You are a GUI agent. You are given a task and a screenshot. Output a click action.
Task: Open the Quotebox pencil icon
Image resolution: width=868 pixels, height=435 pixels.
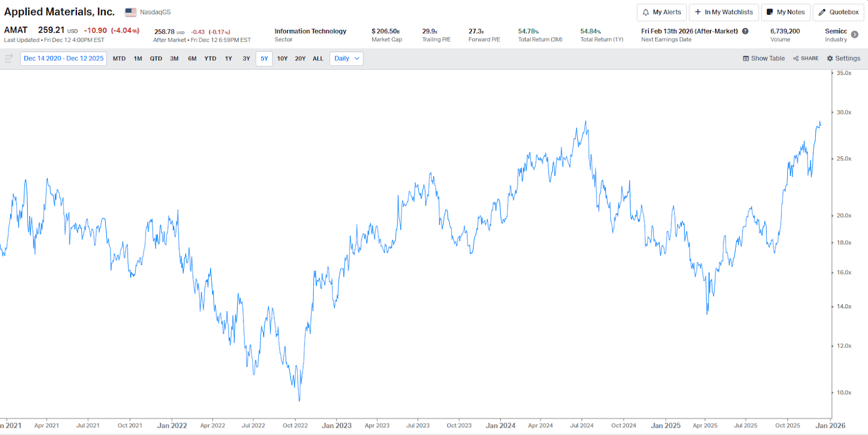822,12
